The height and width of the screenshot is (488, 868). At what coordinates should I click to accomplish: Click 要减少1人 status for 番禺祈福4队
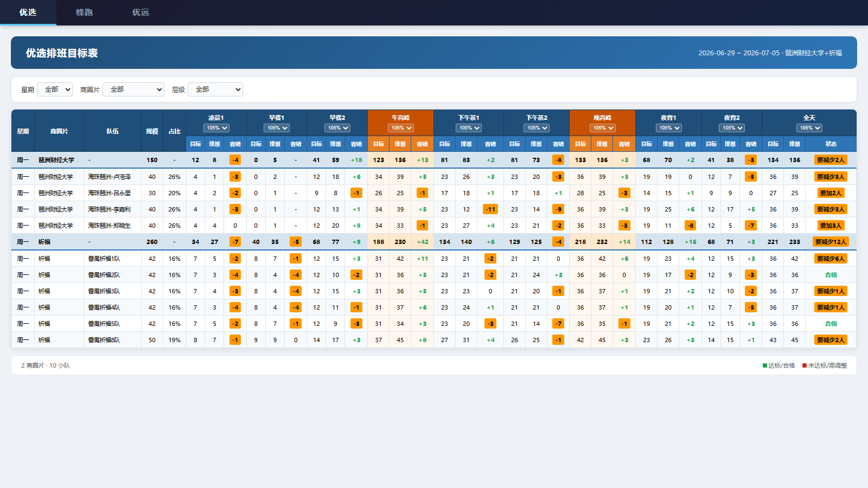pos(831,307)
